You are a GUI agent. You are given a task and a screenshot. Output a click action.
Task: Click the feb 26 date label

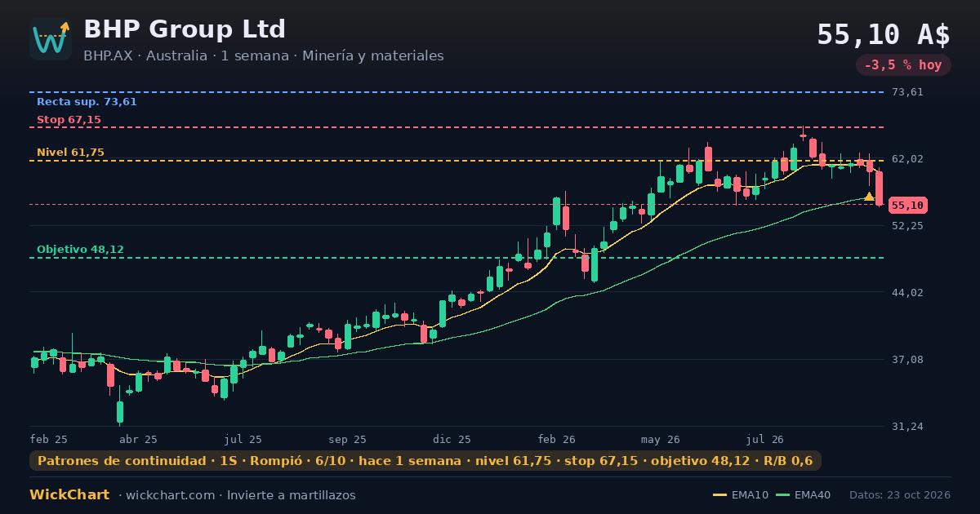tap(557, 439)
